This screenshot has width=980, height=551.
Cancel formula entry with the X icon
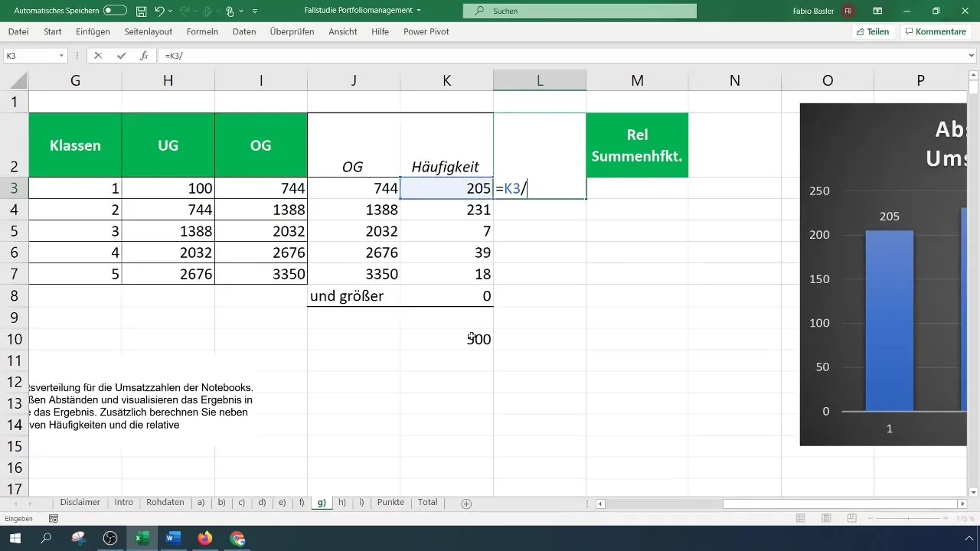[98, 56]
